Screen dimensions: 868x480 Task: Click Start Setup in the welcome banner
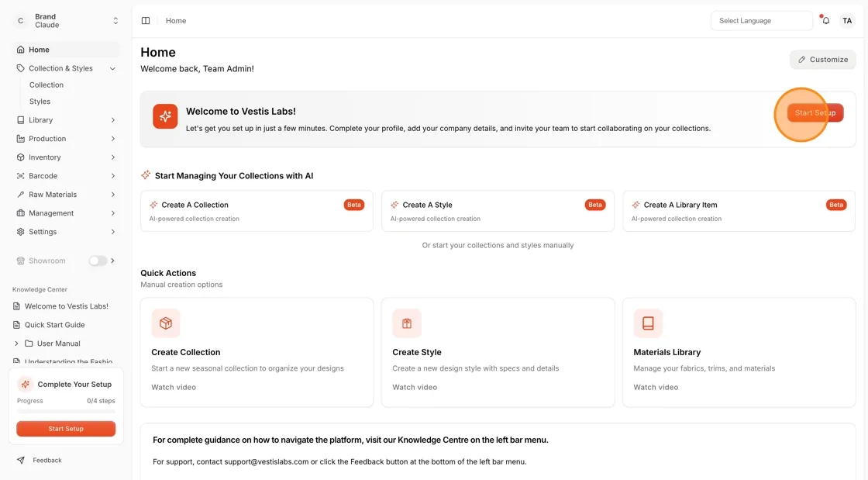pyautogui.click(x=815, y=113)
